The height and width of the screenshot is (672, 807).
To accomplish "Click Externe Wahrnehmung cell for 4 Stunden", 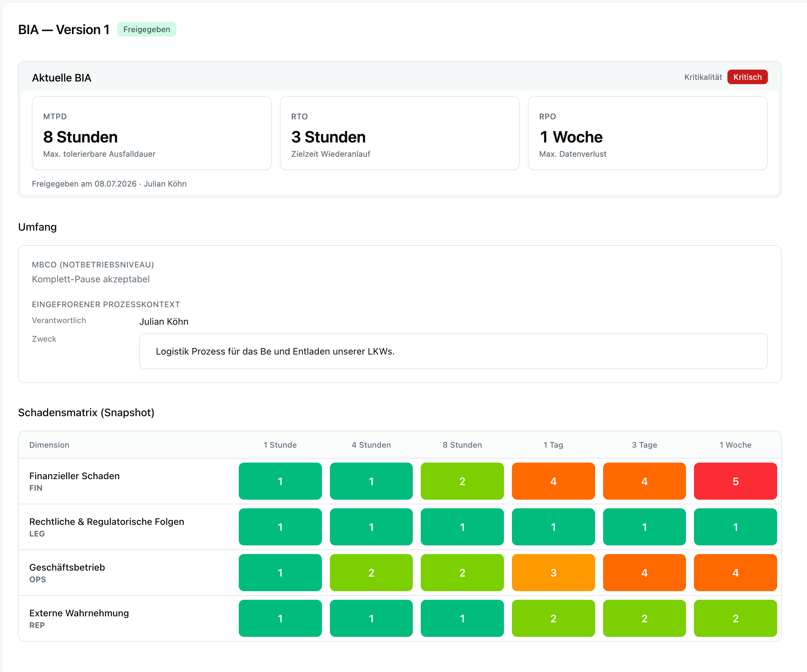I will point(371,618).
